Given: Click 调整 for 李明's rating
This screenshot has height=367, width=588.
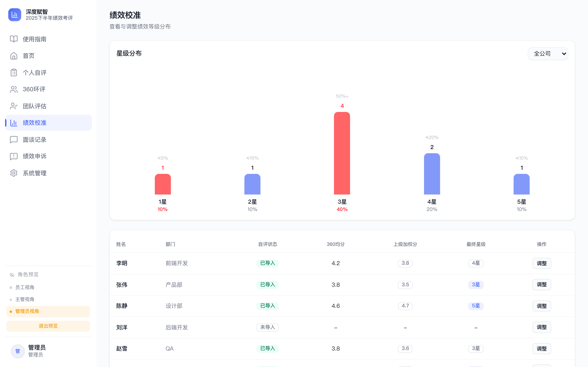Looking at the screenshot, I should (x=542, y=263).
